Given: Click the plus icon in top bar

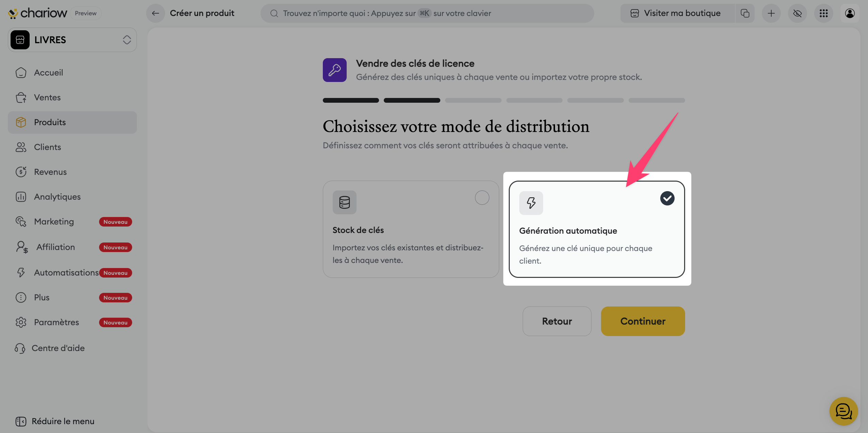Looking at the screenshot, I should tap(771, 13).
